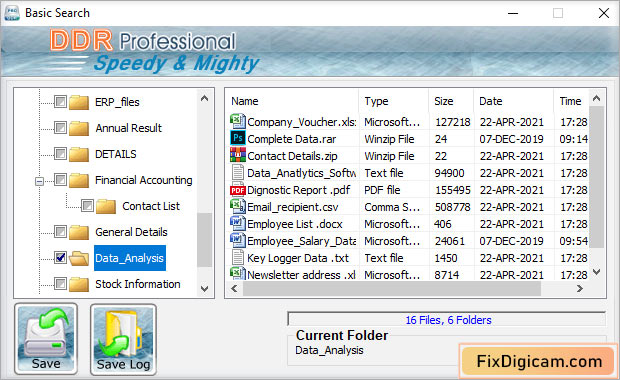This screenshot has width=620, height=380.
Task: Select the Email_recipient.csv file name
Action: pos(293,207)
